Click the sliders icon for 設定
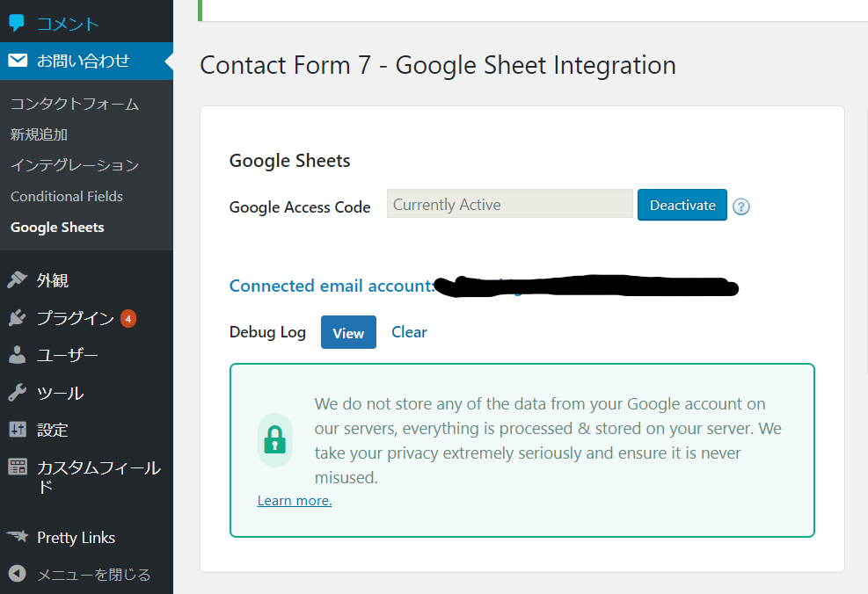This screenshot has width=868, height=594. [18, 430]
